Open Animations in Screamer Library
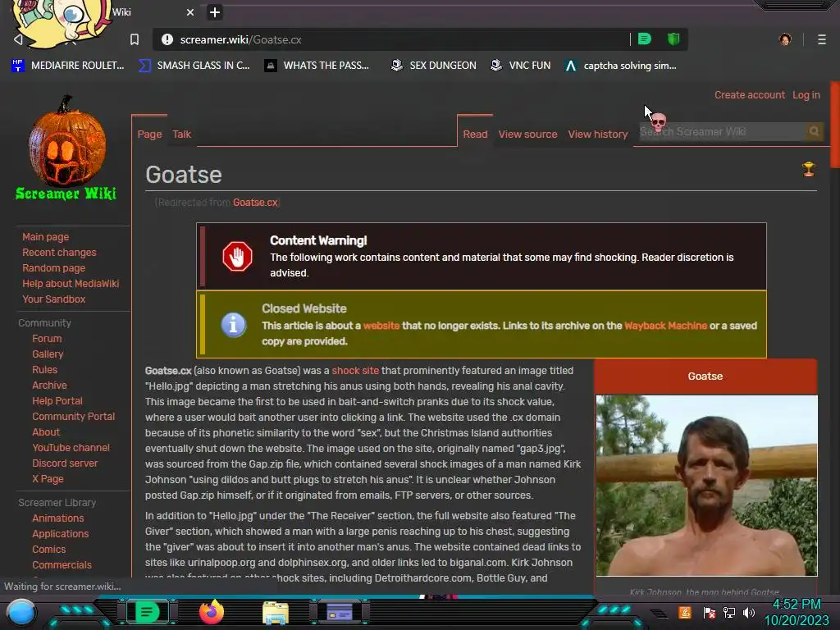The width and height of the screenshot is (840, 630). click(58, 518)
